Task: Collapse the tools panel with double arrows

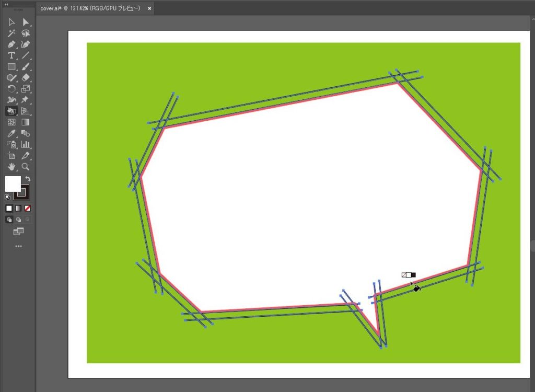Action: pos(6,4)
